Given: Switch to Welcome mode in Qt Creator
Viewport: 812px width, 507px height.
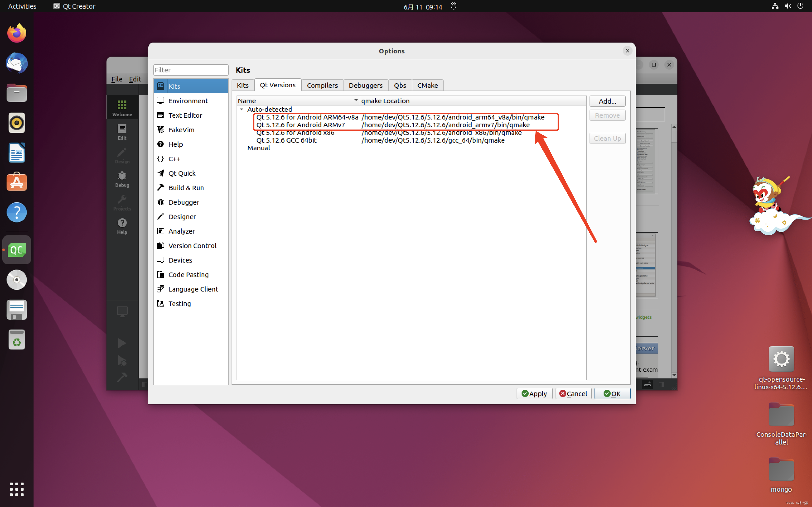Looking at the screenshot, I should (x=122, y=108).
